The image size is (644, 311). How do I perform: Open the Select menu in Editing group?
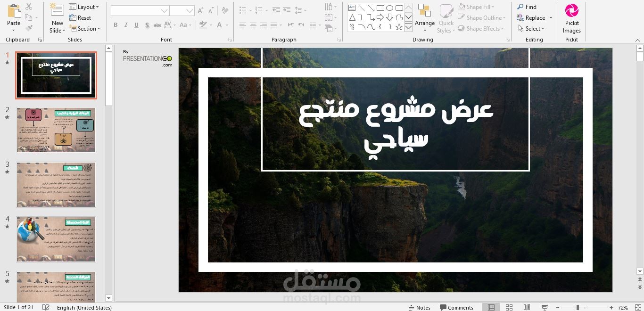532,28
